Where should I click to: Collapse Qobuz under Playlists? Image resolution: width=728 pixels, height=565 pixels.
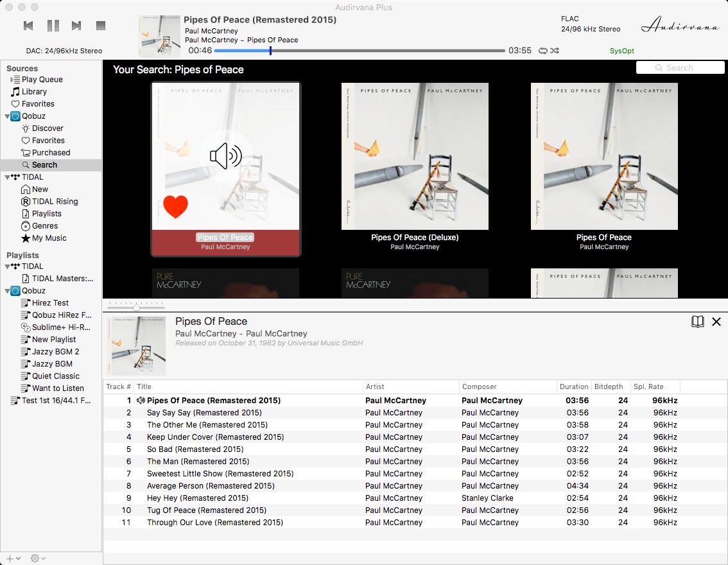click(7, 291)
